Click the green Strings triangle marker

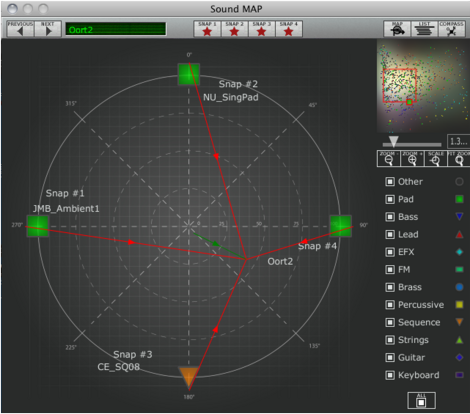pos(459,340)
